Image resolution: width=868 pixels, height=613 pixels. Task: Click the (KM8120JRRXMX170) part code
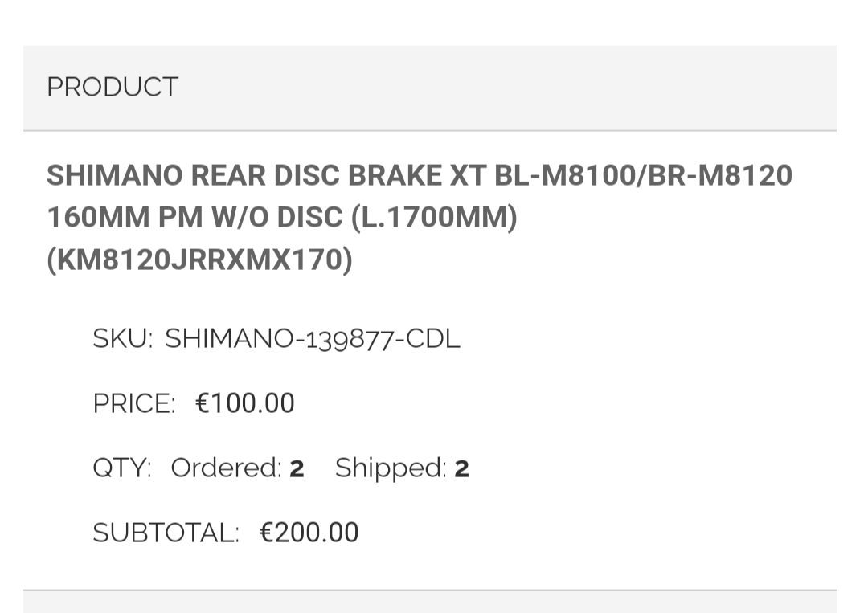pos(199,260)
